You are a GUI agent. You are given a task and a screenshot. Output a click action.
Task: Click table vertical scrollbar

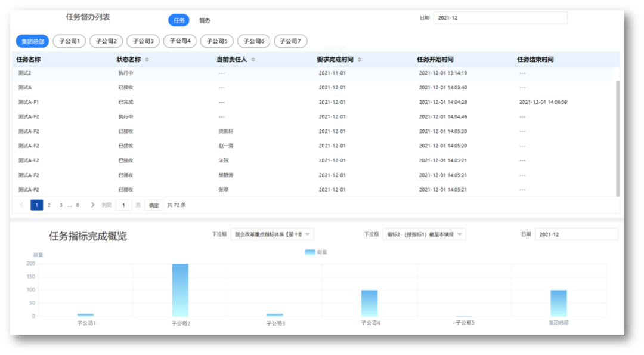618,138
